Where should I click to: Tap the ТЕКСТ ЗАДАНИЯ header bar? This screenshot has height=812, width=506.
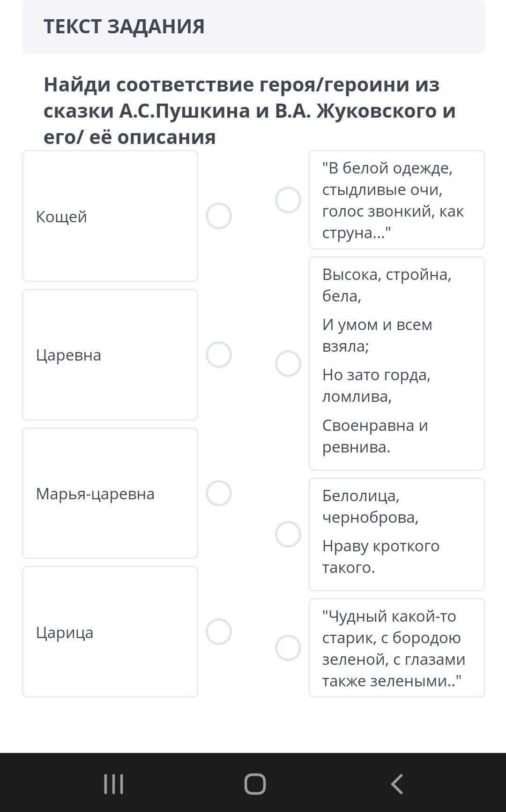point(253,27)
